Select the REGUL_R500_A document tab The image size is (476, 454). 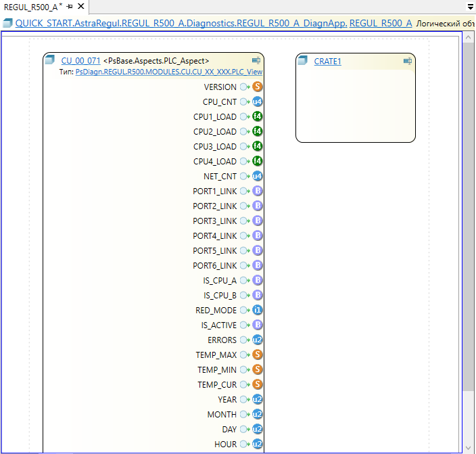coord(30,7)
